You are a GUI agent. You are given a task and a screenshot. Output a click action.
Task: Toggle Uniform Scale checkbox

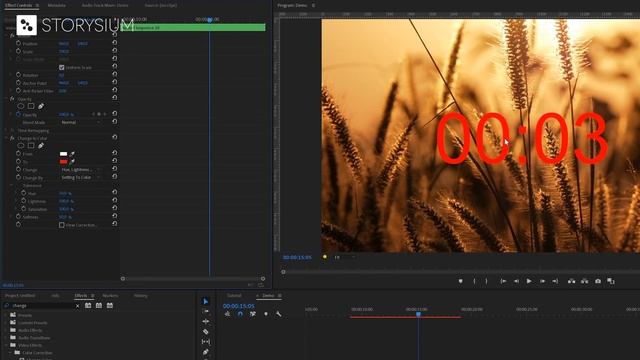[x=62, y=67]
